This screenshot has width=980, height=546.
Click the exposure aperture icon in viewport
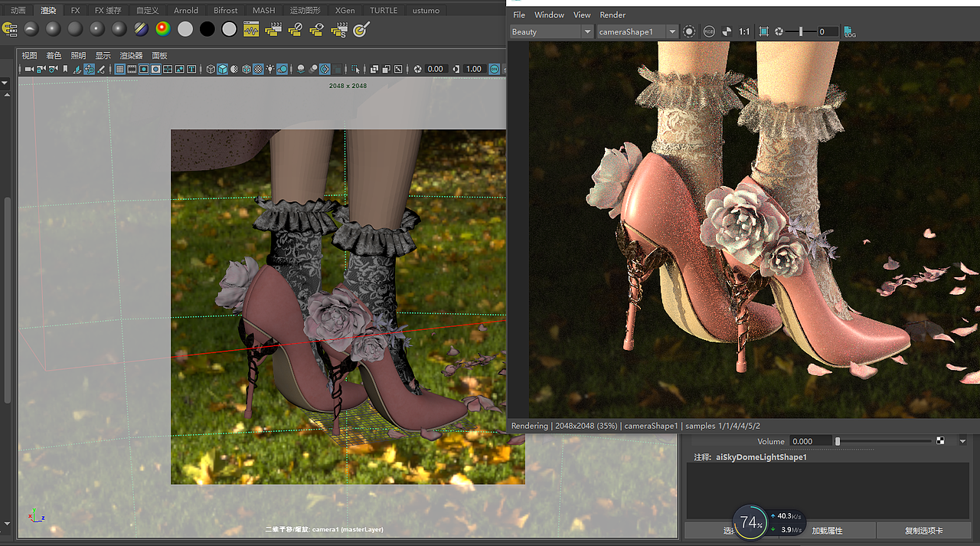(417, 69)
